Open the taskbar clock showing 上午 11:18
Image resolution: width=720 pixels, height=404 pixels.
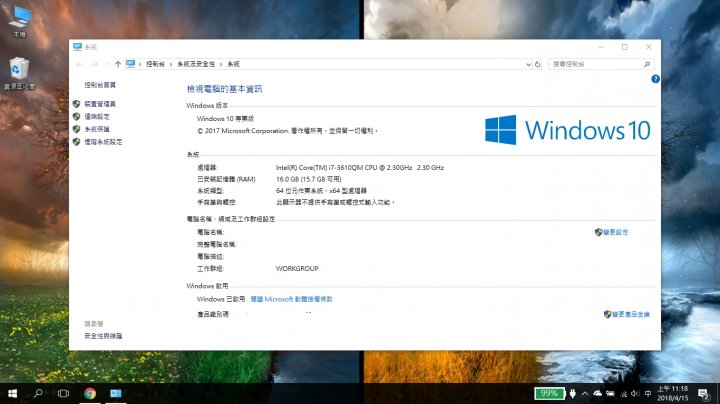click(673, 393)
